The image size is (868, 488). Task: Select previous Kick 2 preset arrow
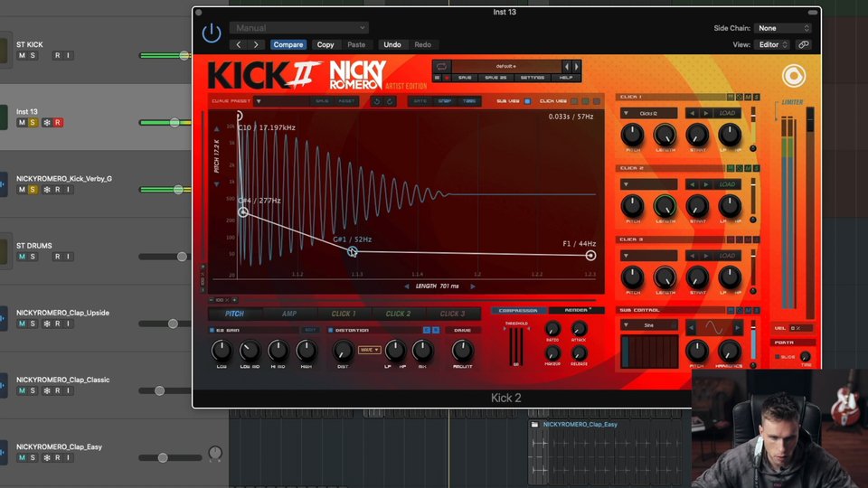pos(566,66)
